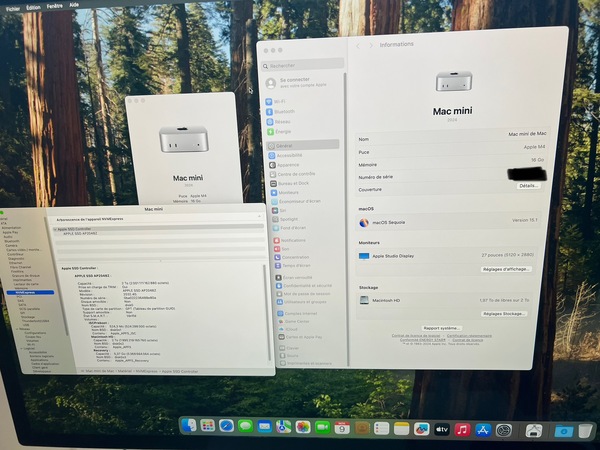Viewport: 600px width, 450px height.
Task: Open FaceTime from the Dock
Action: [322, 427]
